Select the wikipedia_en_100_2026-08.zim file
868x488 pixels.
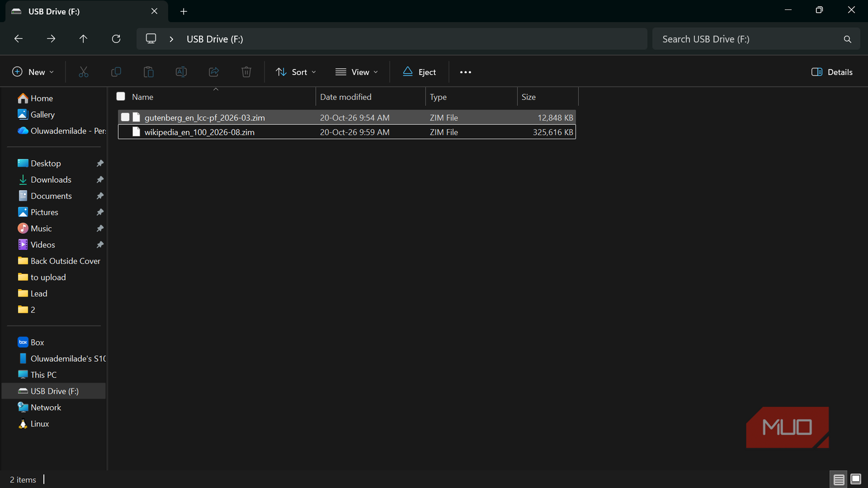tap(347, 132)
